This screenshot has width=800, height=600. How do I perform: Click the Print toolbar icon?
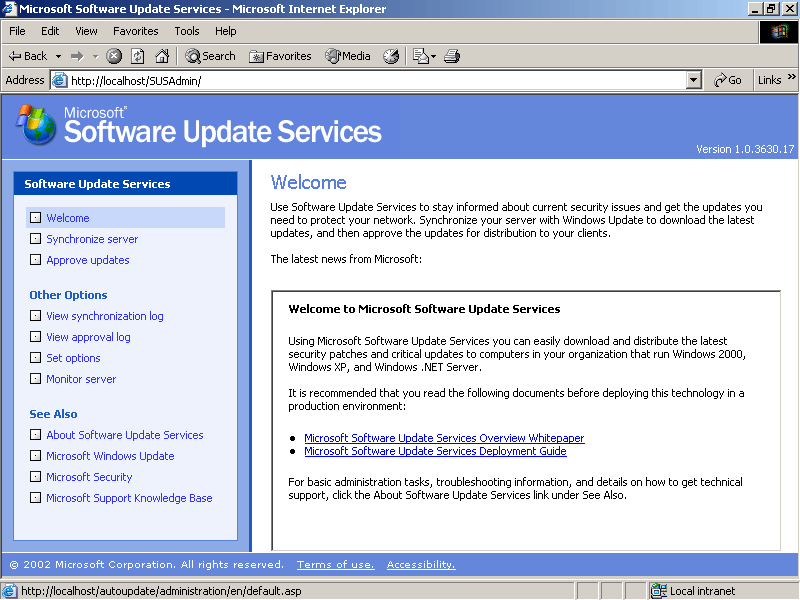click(x=452, y=56)
